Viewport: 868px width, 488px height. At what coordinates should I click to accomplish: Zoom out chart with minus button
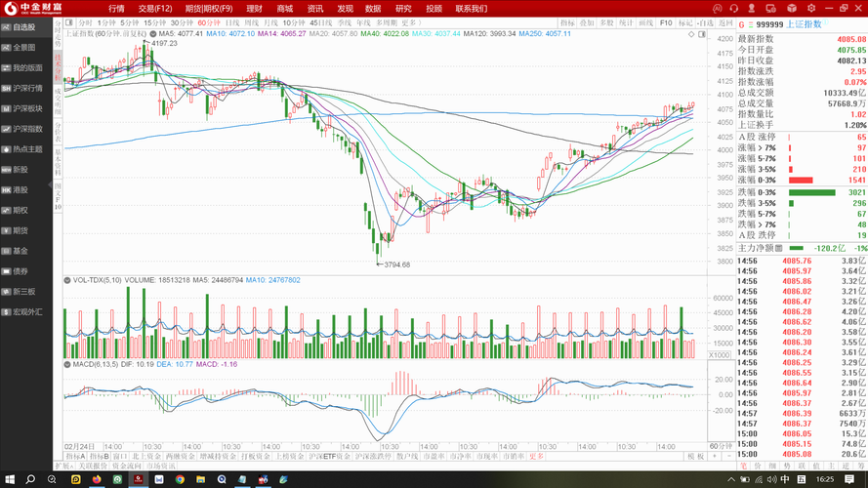point(728,457)
